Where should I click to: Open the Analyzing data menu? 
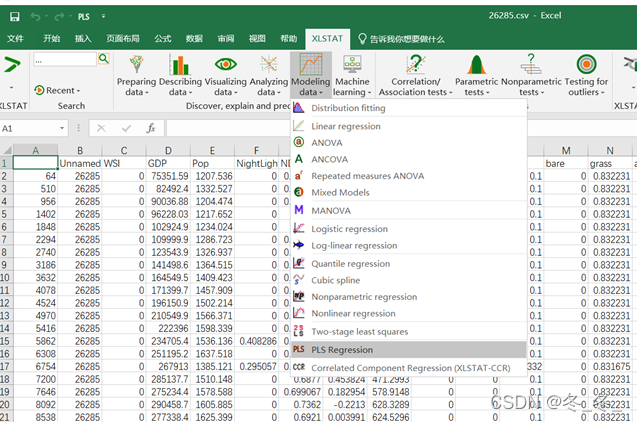coord(269,75)
